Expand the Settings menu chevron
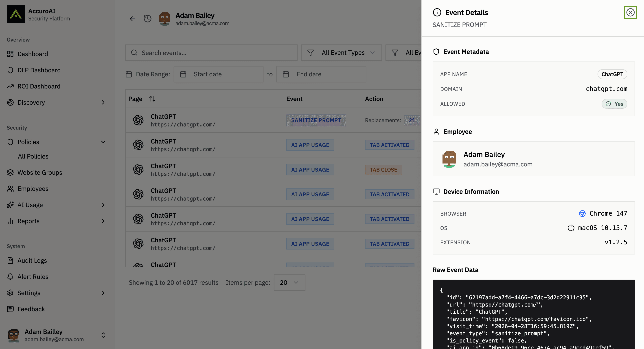Image resolution: width=644 pixels, height=349 pixels. click(103, 293)
